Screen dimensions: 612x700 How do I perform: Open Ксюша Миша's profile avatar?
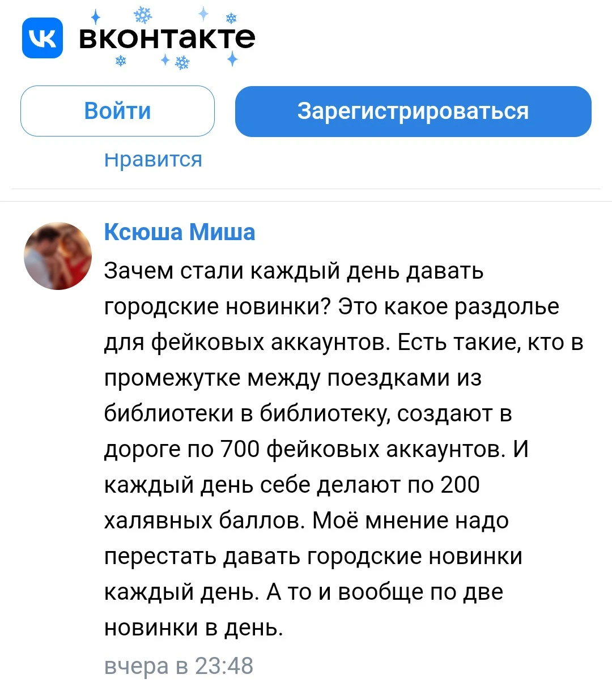pos(58,256)
